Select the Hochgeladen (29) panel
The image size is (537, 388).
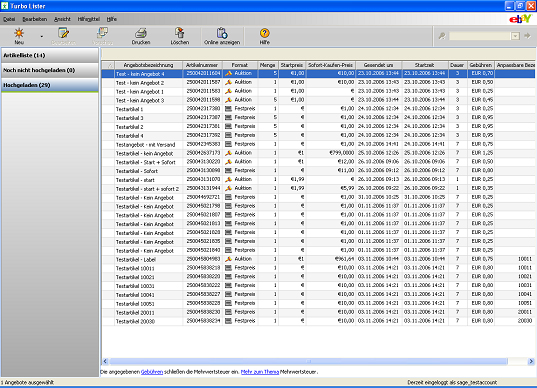(x=50, y=85)
